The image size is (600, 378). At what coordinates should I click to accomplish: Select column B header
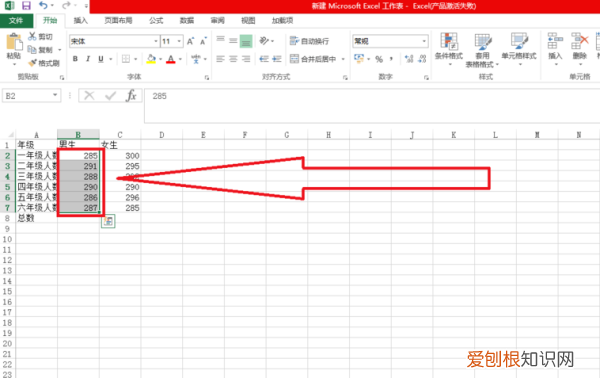point(78,135)
